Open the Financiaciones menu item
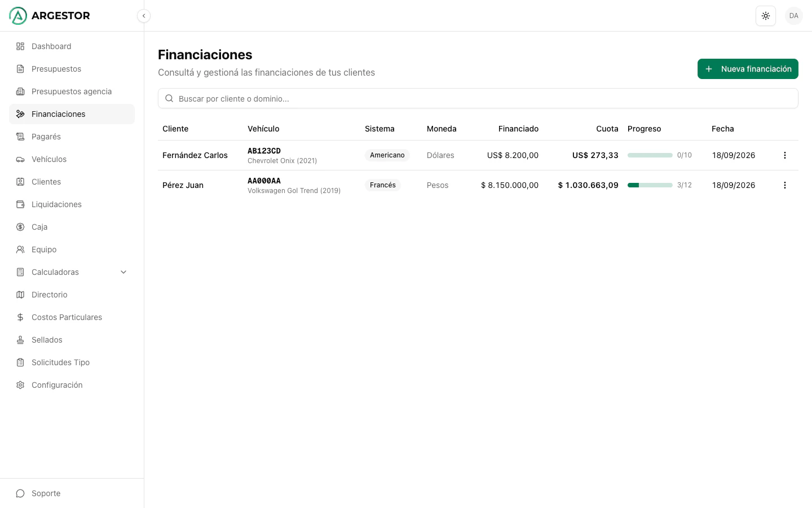The height and width of the screenshot is (508, 812). (72, 114)
